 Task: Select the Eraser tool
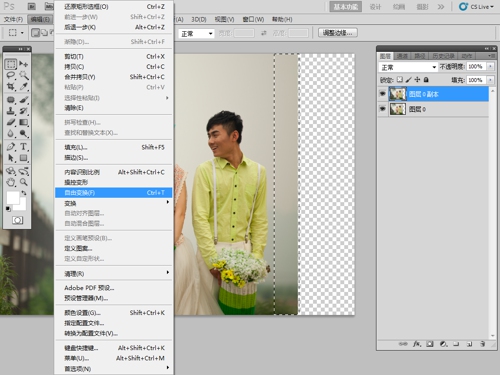pos(11,122)
